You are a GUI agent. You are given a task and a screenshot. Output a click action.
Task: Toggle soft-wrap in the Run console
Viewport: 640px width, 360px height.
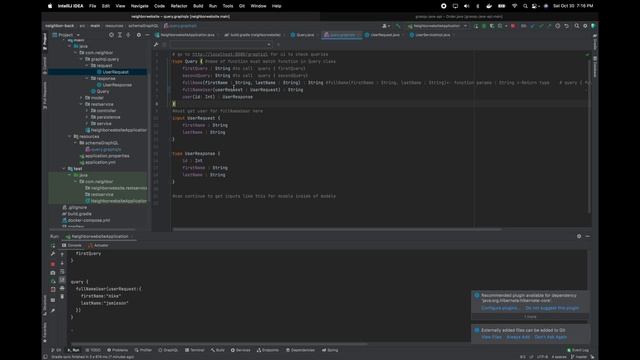pos(62,272)
